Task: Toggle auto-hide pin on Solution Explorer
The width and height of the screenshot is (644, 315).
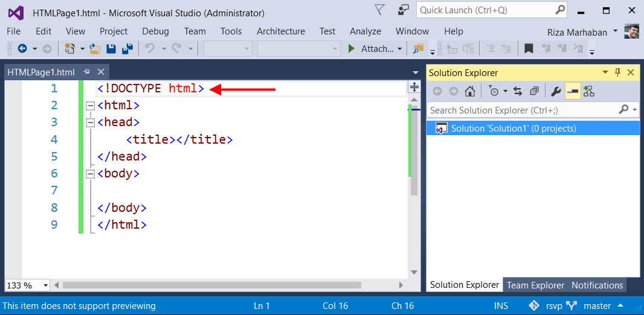Action: (617, 72)
